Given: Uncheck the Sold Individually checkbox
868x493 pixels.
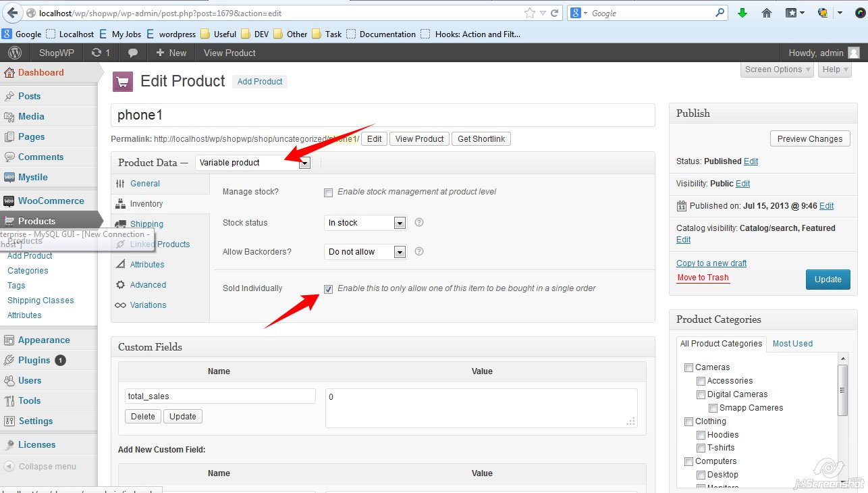Looking at the screenshot, I should point(328,288).
